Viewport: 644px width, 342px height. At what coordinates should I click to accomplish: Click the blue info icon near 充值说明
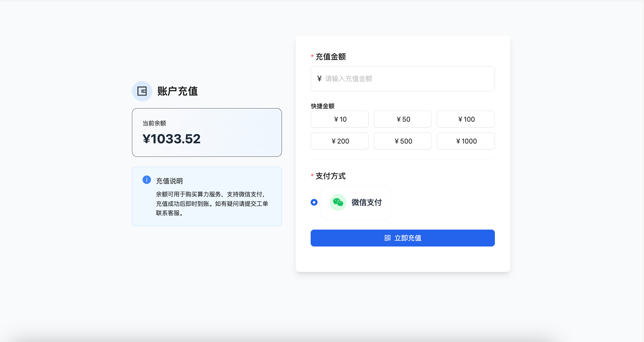[x=146, y=180]
